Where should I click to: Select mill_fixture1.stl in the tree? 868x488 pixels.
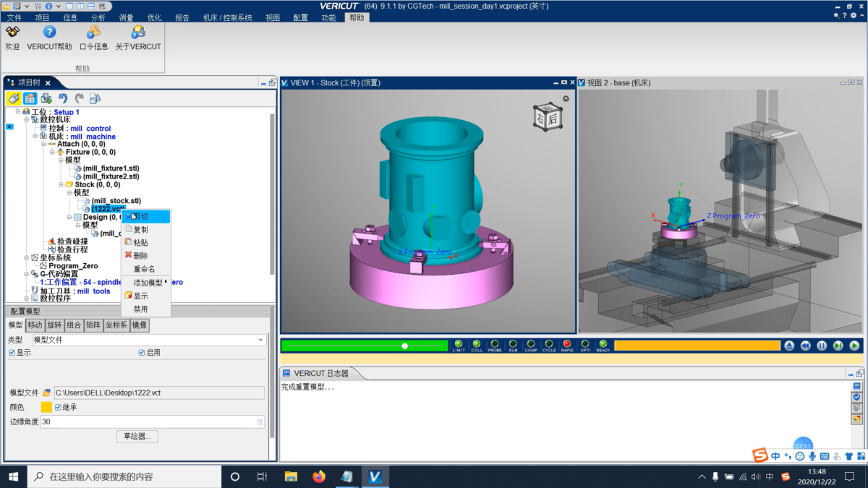click(111, 168)
